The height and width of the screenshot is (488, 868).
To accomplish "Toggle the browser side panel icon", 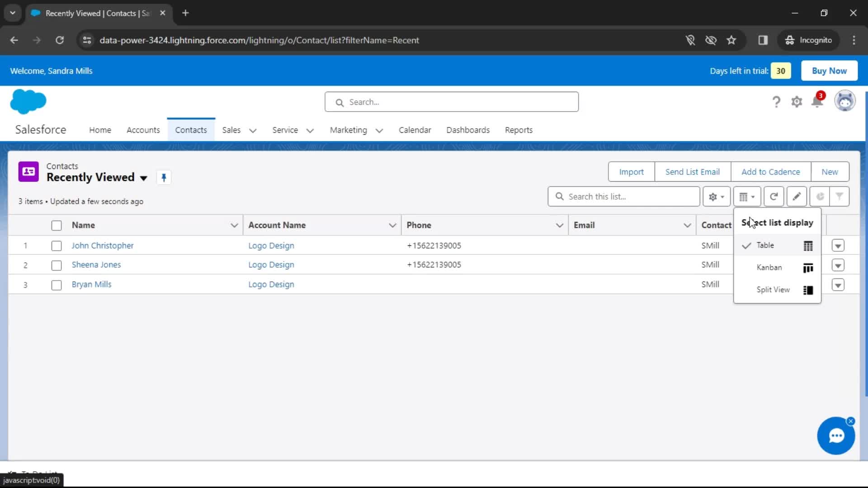I will (763, 40).
